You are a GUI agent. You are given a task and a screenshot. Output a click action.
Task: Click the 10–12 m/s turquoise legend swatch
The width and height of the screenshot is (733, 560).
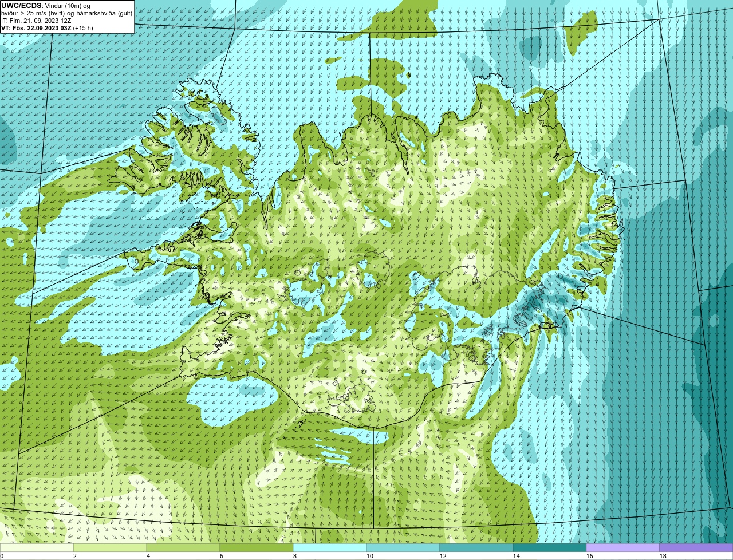point(403,548)
